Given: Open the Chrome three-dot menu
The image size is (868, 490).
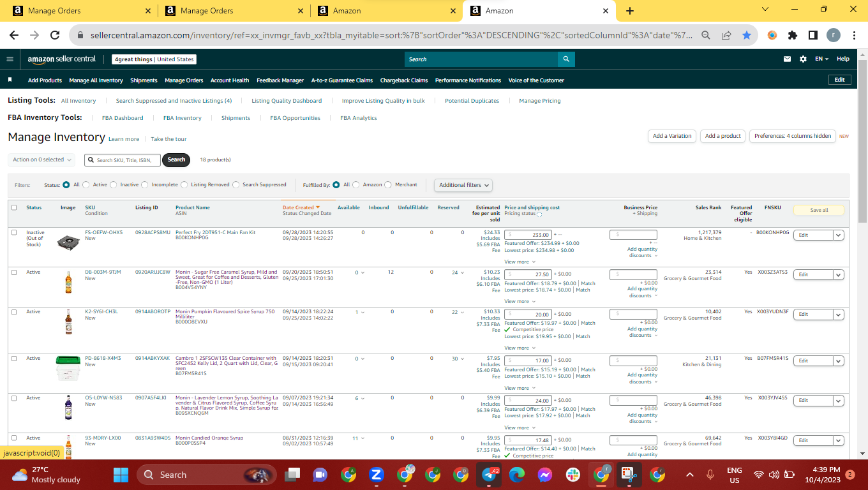Looking at the screenshot, I should click(x=854, y=36).
